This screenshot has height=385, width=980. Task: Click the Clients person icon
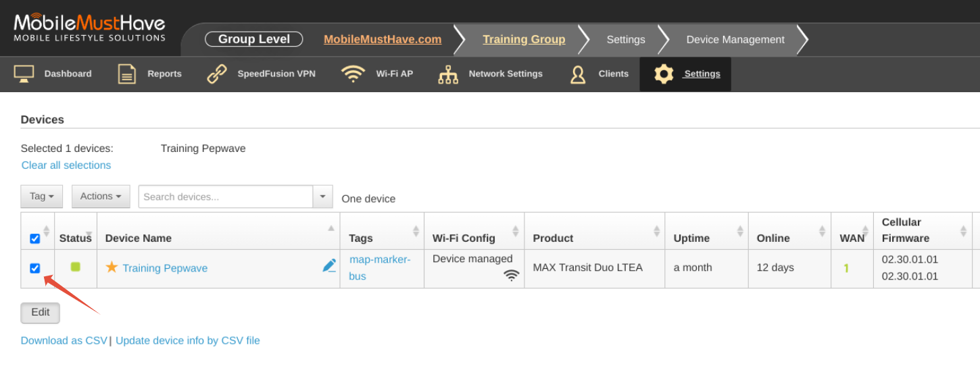(578, 74)
